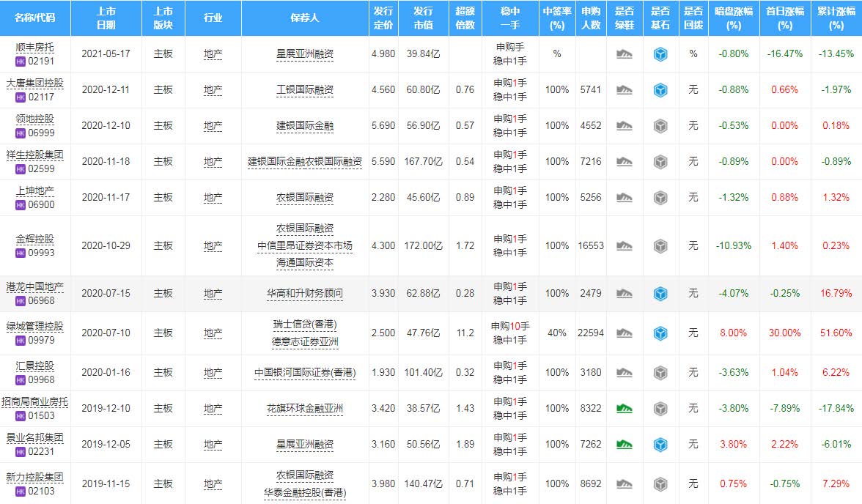Viewport: 862px width, 504px height.
Task: Click the 地产 industry link in 领地控股 row
Action: pos(213,126)
